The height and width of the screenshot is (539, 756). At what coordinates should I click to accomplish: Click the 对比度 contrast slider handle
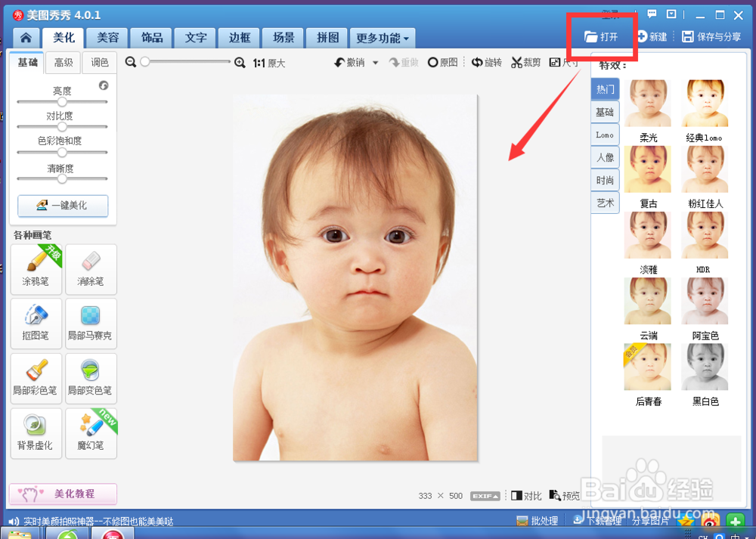62,127
